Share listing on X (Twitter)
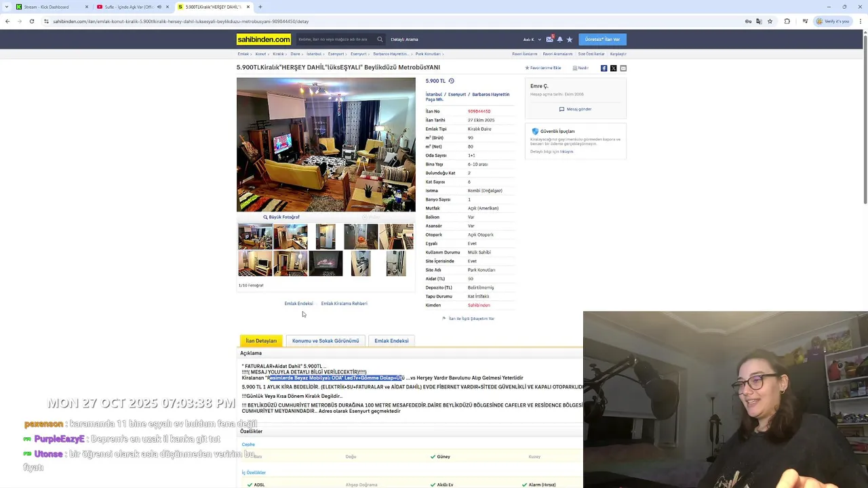Image resolution: width=868 pixels, height=488 pixels. (613, 68)
